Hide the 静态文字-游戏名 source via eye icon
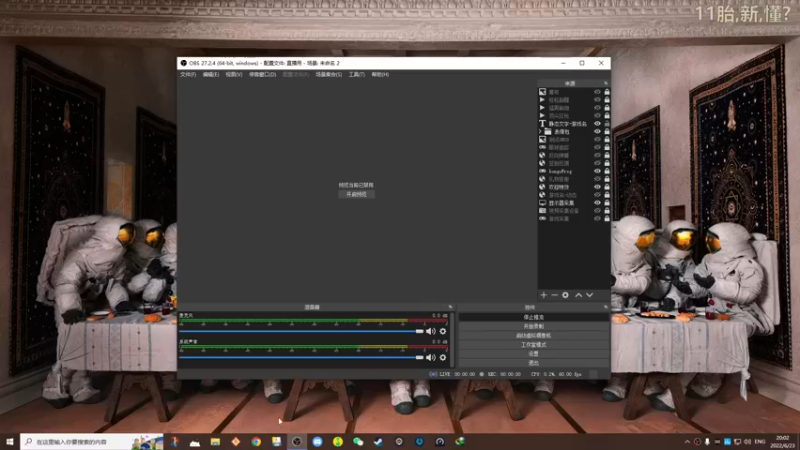Screen dimensions: 800x450 point(597,123)
